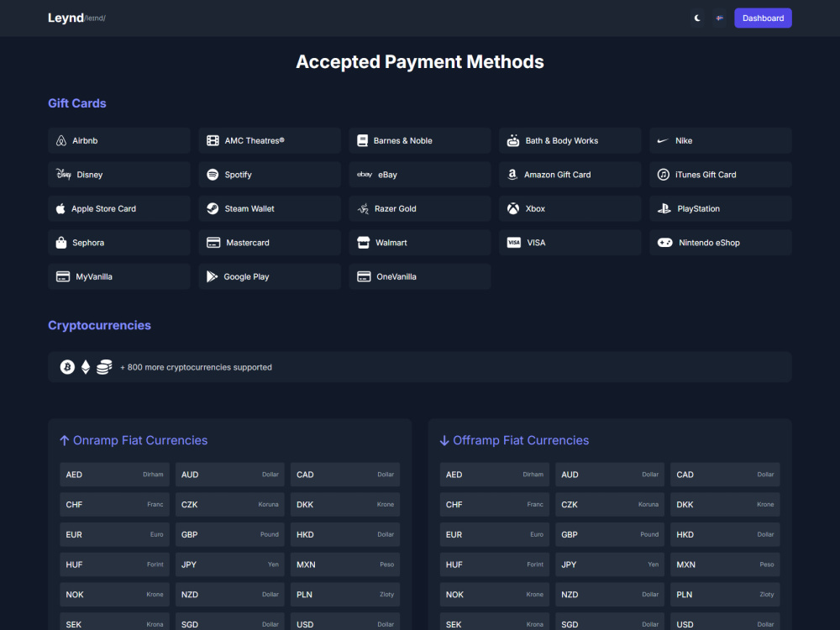Click the MyVanilla card icon
Viewport: 840px width, 630px height.
tap(63, 276)
